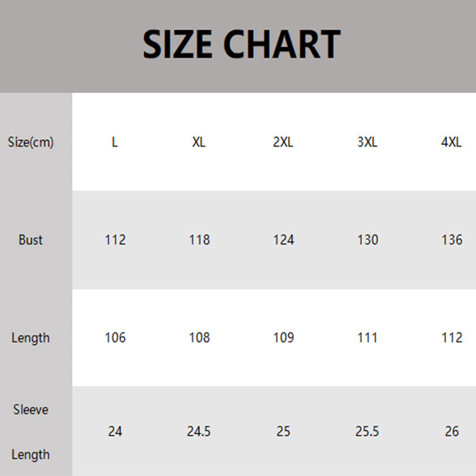Click sleeve length value 25.5
Screen dimensions: 476x476
pyautogui.click(x=367, y=431)
